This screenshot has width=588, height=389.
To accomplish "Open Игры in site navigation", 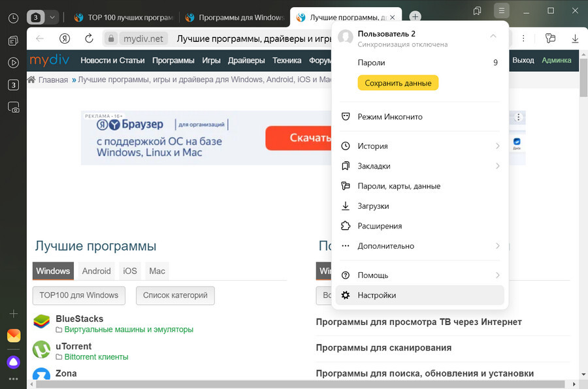I will point(211,60).
